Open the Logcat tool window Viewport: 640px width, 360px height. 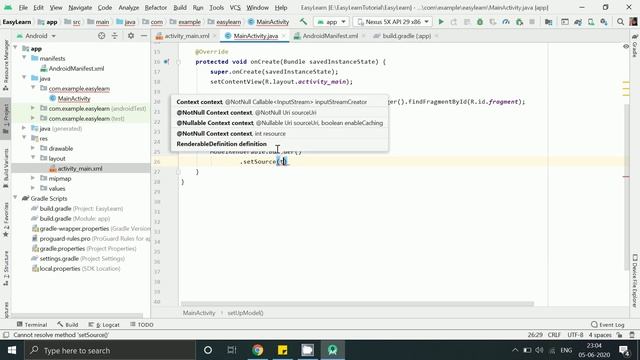[104, 324]
